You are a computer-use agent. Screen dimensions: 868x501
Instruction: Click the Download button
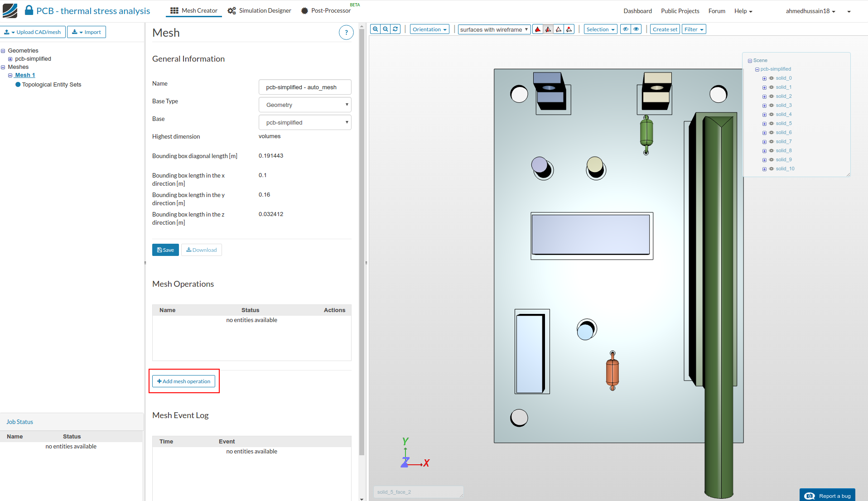[x=202, y=250]
